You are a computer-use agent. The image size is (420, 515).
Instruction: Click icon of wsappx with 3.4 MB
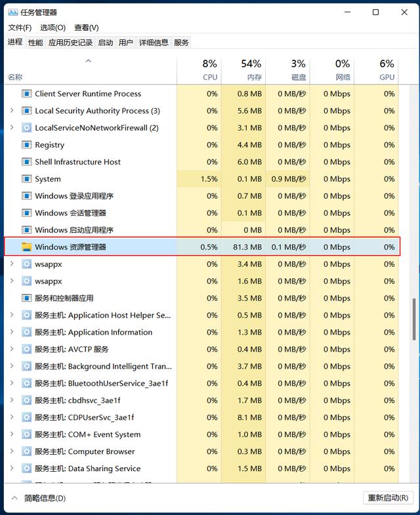tap(26, 264)
